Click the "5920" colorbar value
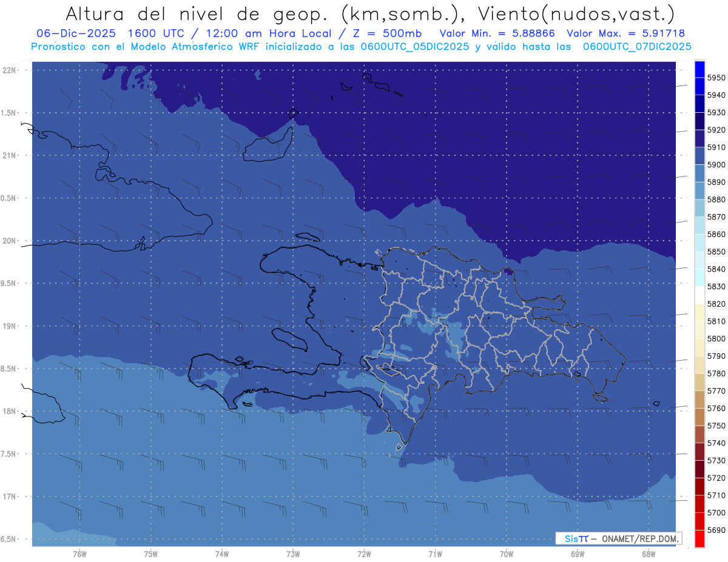The image size is (728, 562). (x=716, y=130)
